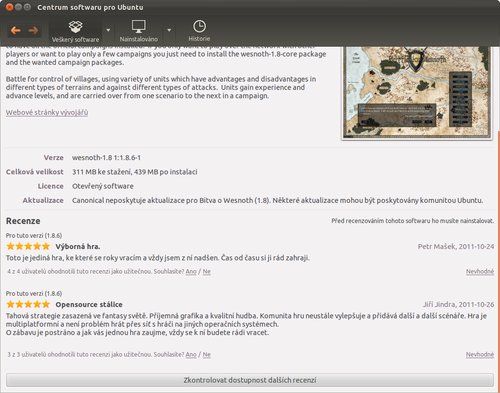
Task: Close the window with the red button
Action: pos(10,7)
